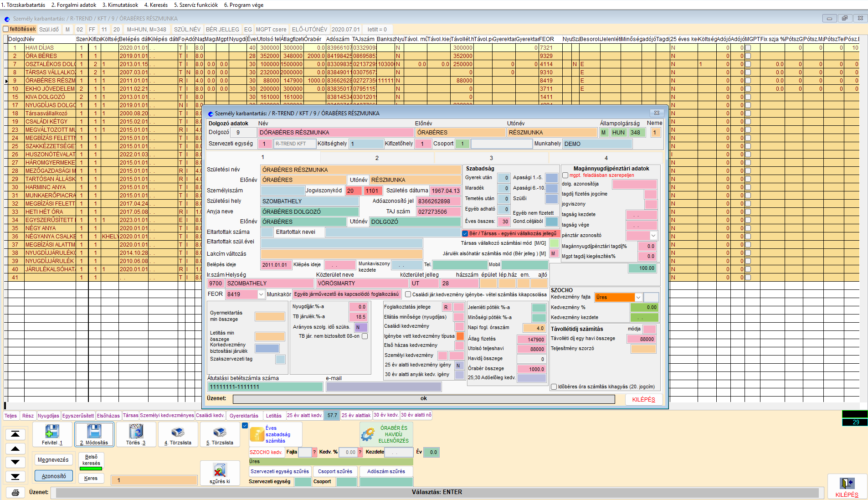Image resolution: width=868 pixels, height=500 pixels.
Task: Run ÓRABÉR ÉS HAVIDÍJ ELLENŐRZÉS gear icon
Action: (367, 434)
